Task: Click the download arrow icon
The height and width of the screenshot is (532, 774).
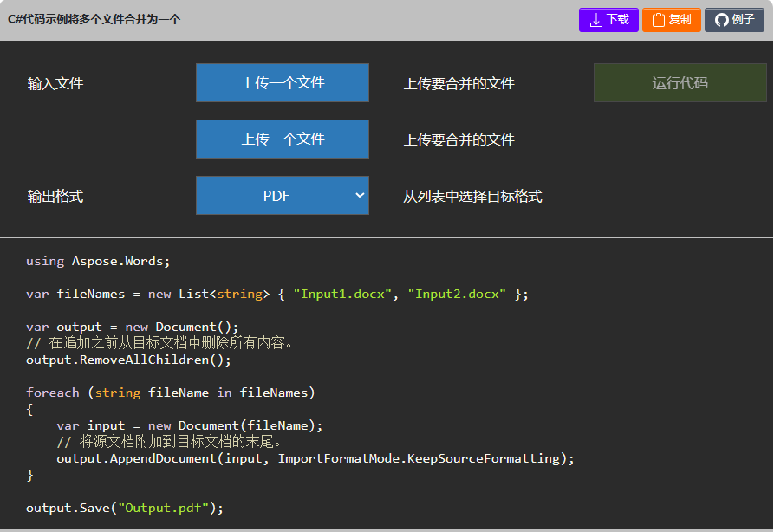Action: point(596,20)
